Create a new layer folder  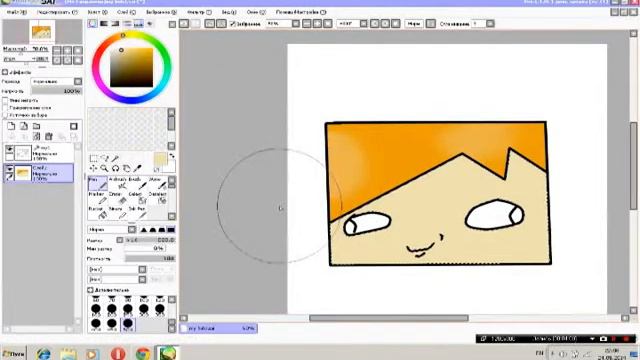[x=37, y=126]
